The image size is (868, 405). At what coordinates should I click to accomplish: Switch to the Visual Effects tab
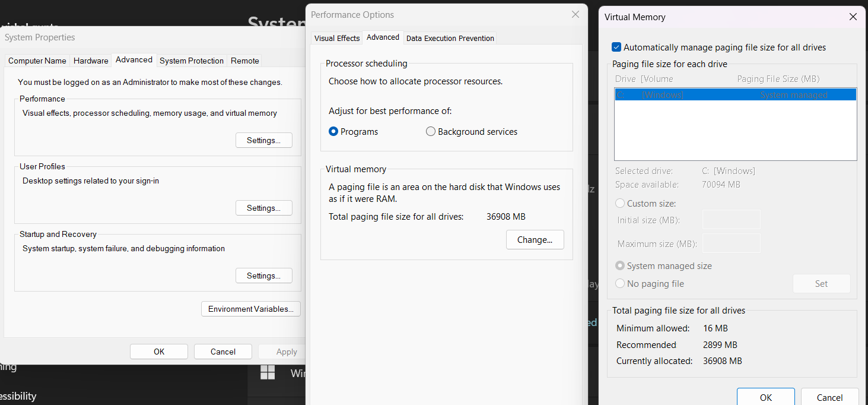[337, 38]
